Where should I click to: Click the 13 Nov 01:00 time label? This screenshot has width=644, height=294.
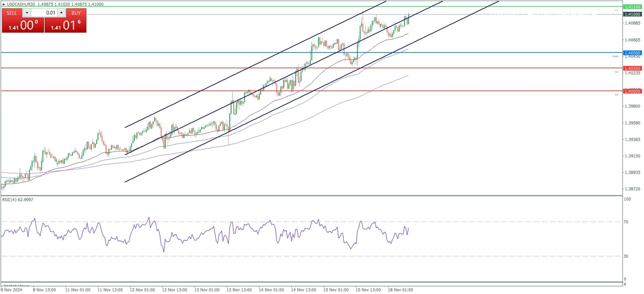pos(207,290)
